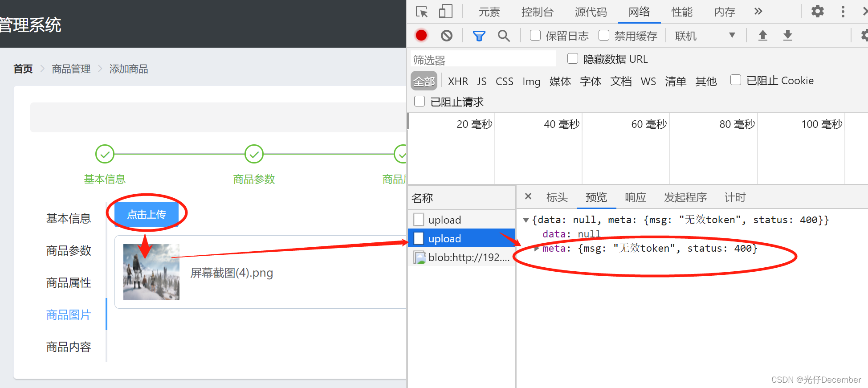868x388 pixels.
Task: Filter requests by Doc 文档
Action: click(x=620, y=82)
